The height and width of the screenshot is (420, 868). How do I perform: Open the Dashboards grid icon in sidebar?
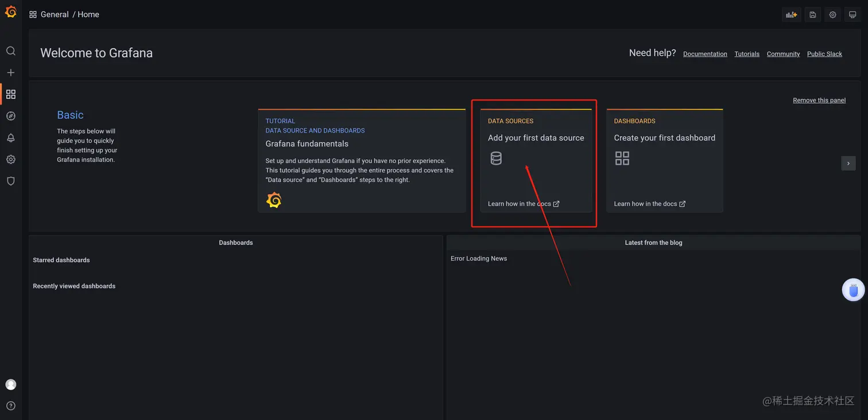click(x=11, y=94)
